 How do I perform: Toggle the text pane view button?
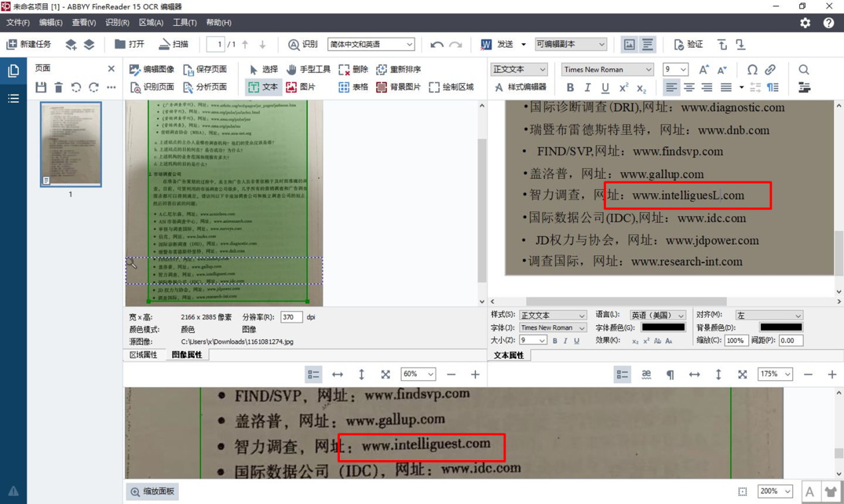[x=647, y=45]
